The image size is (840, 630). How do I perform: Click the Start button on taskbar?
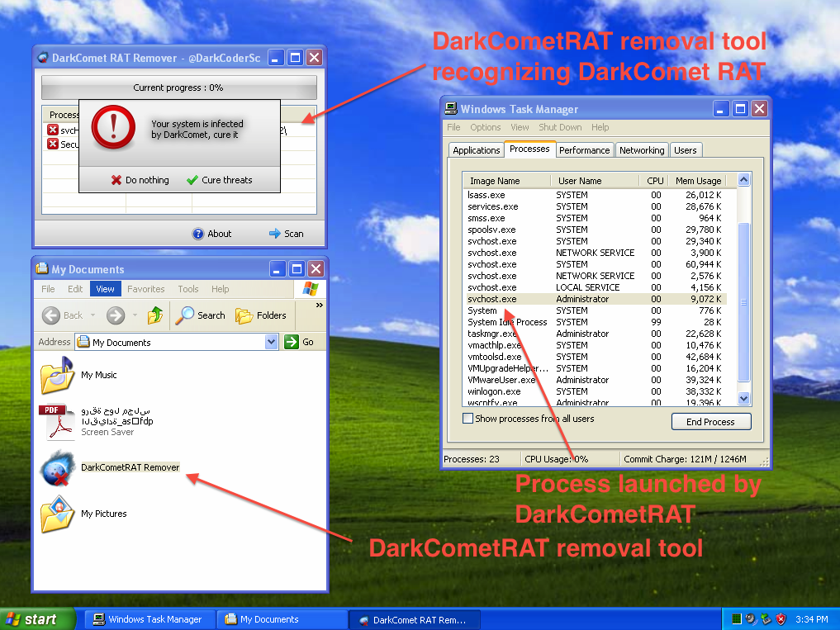pos(33,619)
